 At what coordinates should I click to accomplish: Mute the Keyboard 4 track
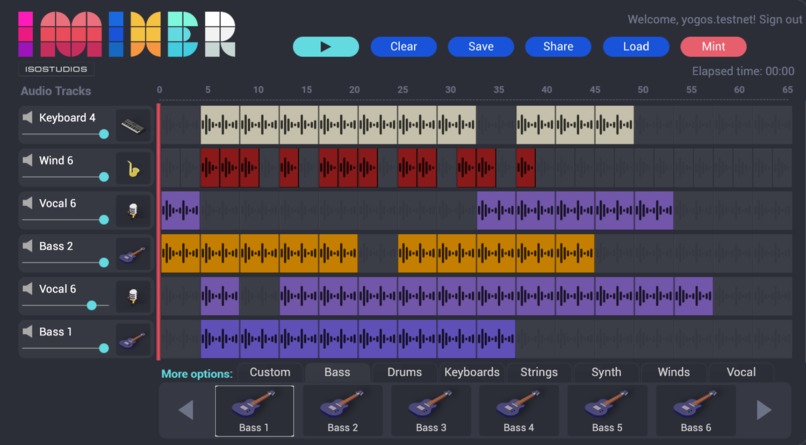[28, 118]
